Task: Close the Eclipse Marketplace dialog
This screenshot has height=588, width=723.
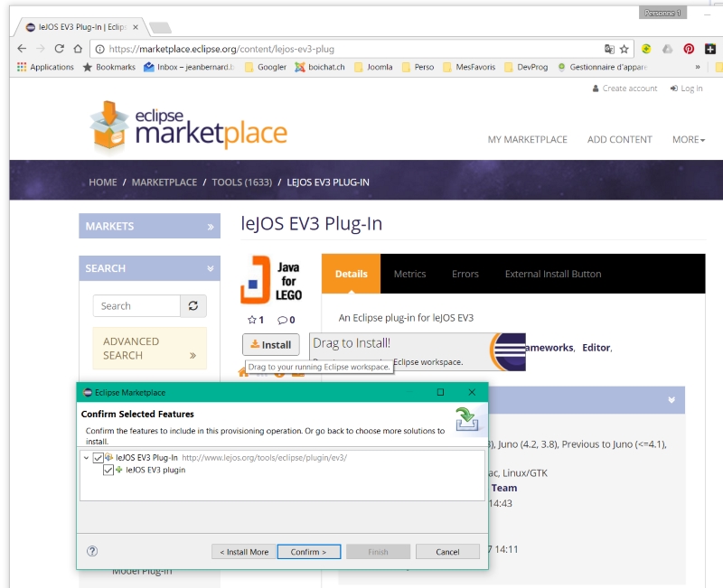Action: [x=472, y=392]
